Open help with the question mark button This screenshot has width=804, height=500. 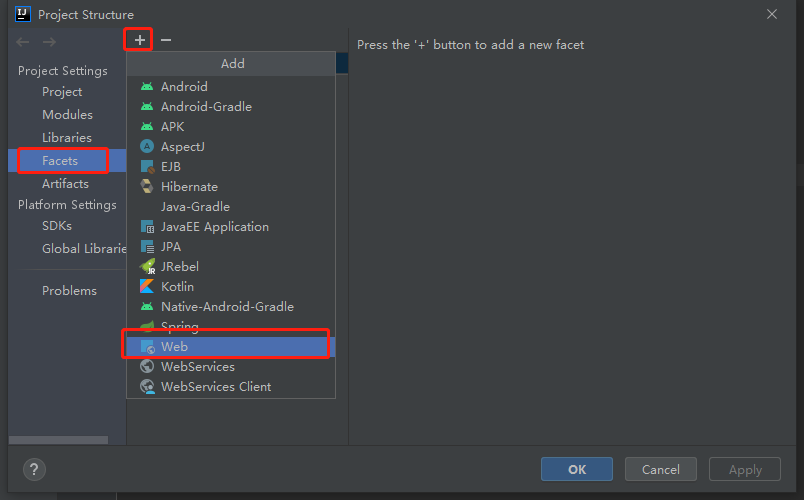[x=34, y=470]
